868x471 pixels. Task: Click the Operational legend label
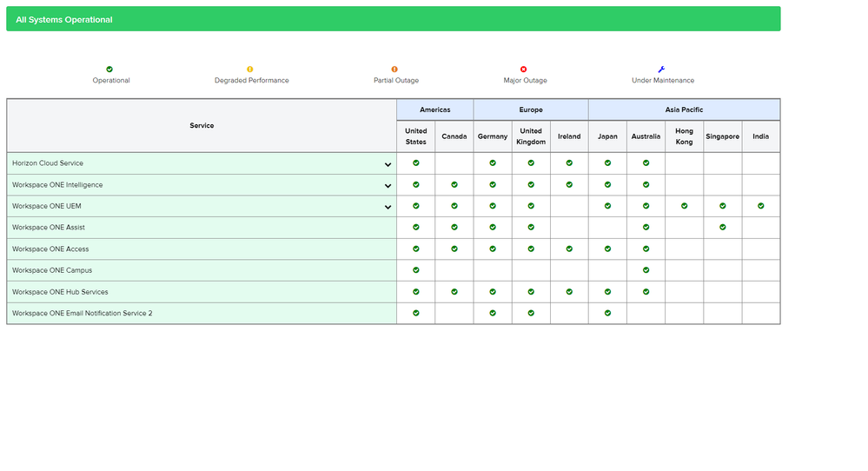tap(111, 80)
